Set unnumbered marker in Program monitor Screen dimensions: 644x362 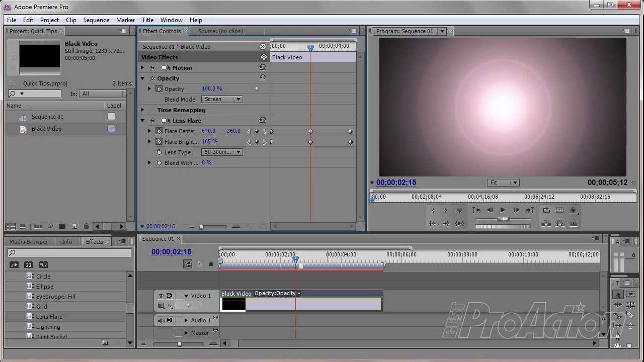click(x=459, y=210)
